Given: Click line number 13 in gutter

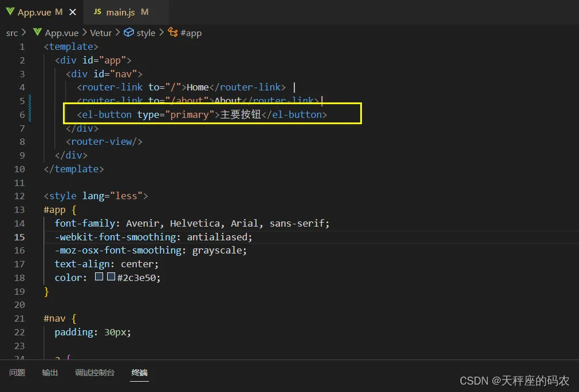Looking at the screenshot, I should pyautogui.click(x=19, y=209).
